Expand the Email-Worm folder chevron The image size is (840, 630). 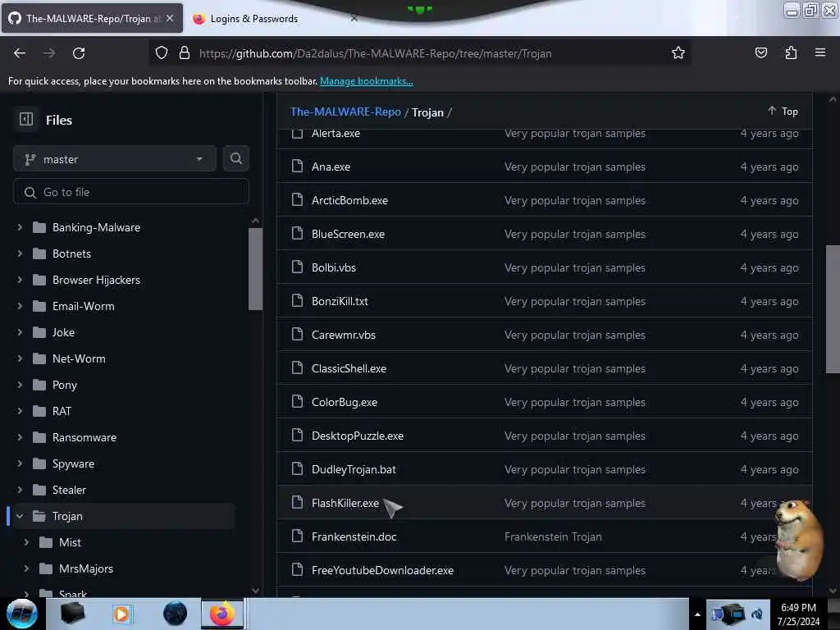point(20,306)
